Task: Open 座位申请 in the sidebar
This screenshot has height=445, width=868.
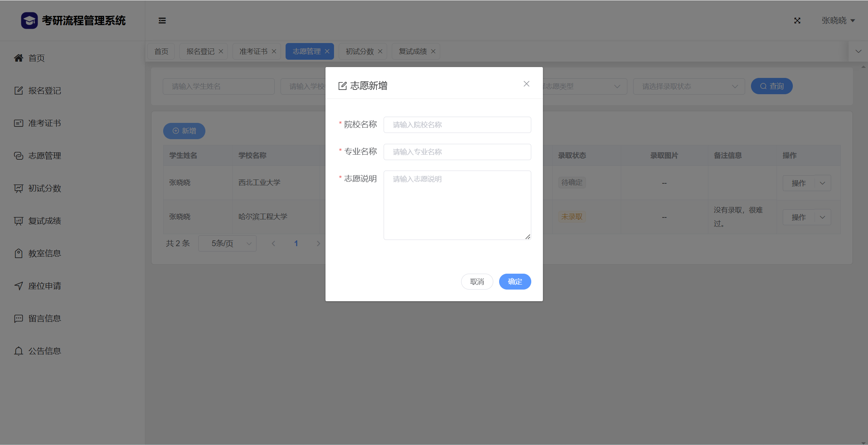Action: (45, 286)
